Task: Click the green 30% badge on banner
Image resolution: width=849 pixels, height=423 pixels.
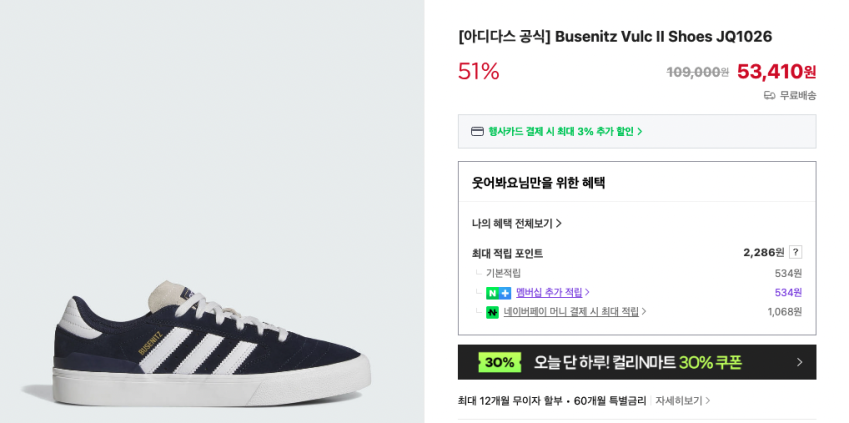Action: point(498,362)
